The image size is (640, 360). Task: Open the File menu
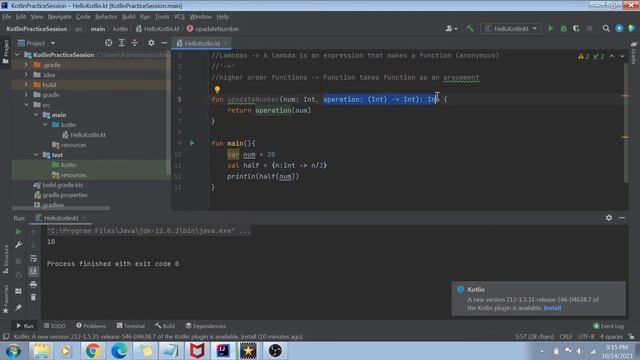coord(7,17)
